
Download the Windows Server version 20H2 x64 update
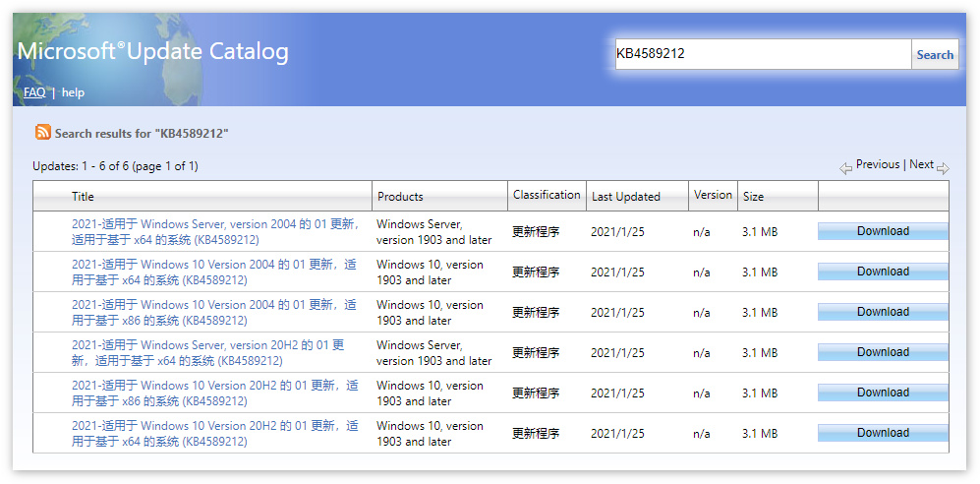click(882, 352)
